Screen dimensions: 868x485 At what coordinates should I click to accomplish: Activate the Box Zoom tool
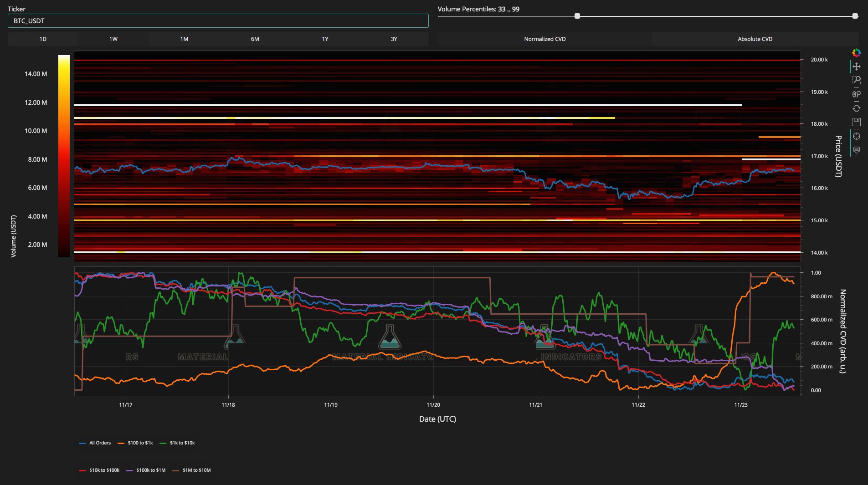click(x=857, y=80)
